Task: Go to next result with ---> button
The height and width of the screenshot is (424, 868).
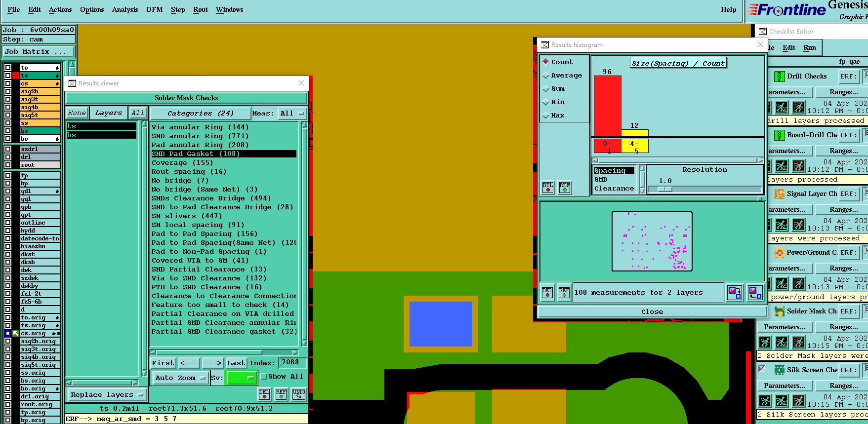Action: (x=212, y=363)
